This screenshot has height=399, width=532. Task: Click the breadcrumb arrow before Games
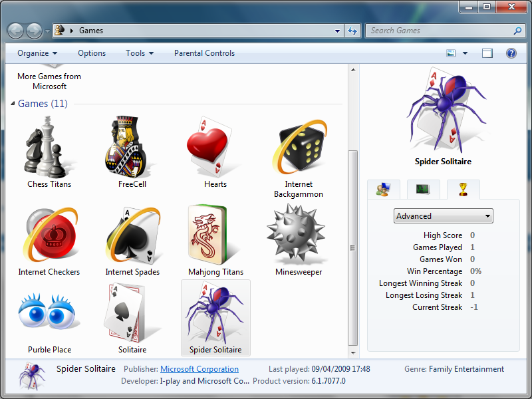[72, 31]
